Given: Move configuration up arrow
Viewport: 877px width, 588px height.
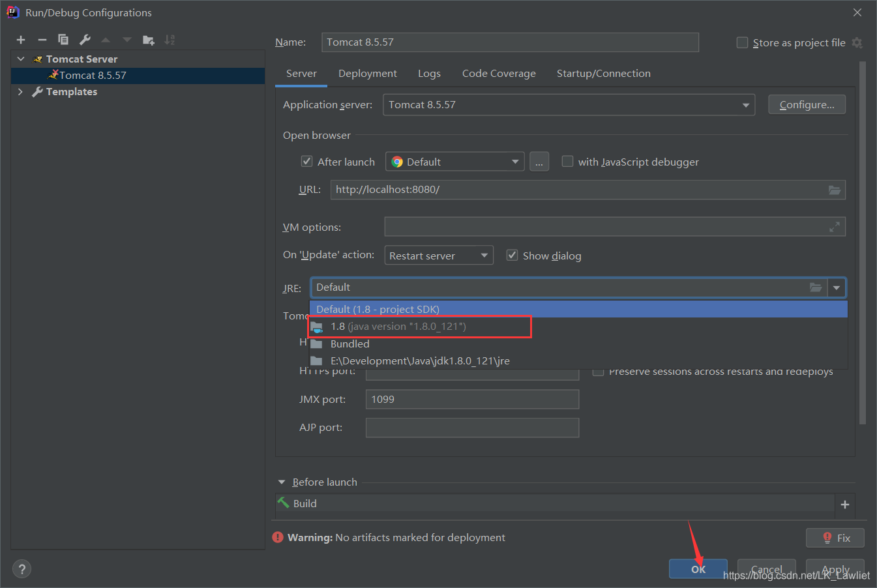Looking at the screenshot, I should click(x=106, y=40).
